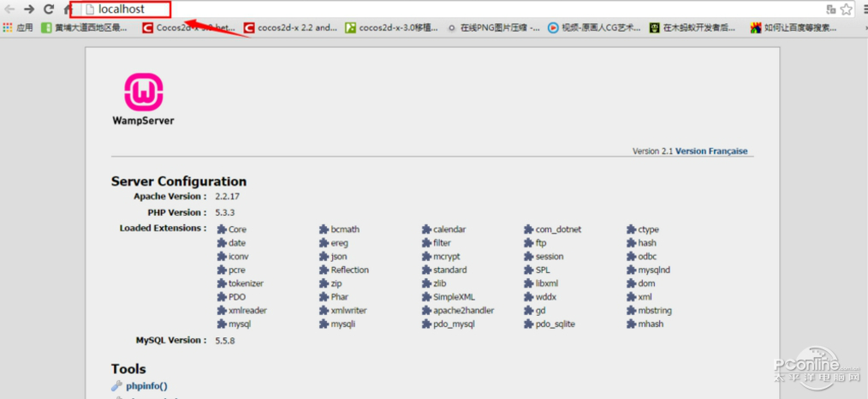
Task: Click the Server Configuration heading
Action: (179, 181)
